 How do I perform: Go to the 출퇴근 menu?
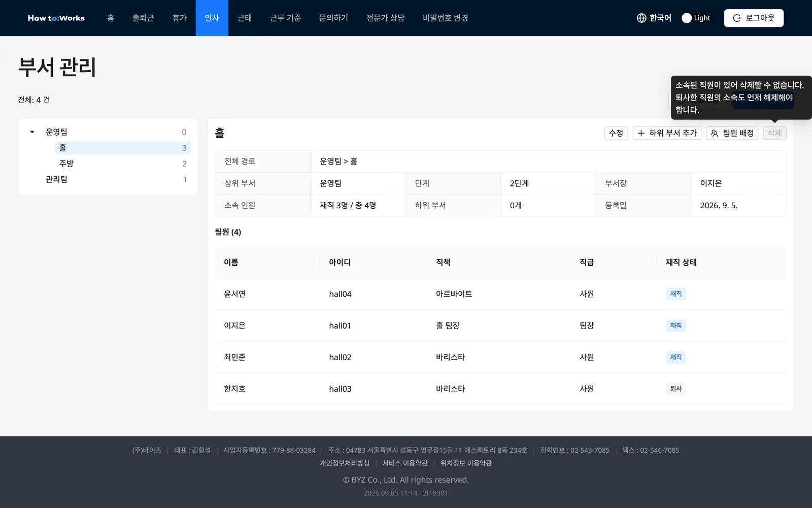143,18
